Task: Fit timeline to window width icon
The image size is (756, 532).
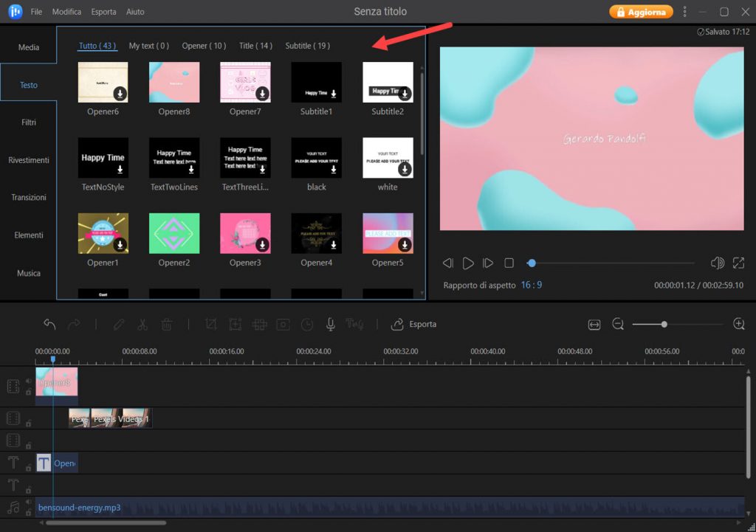Action: tap(594, 324)
